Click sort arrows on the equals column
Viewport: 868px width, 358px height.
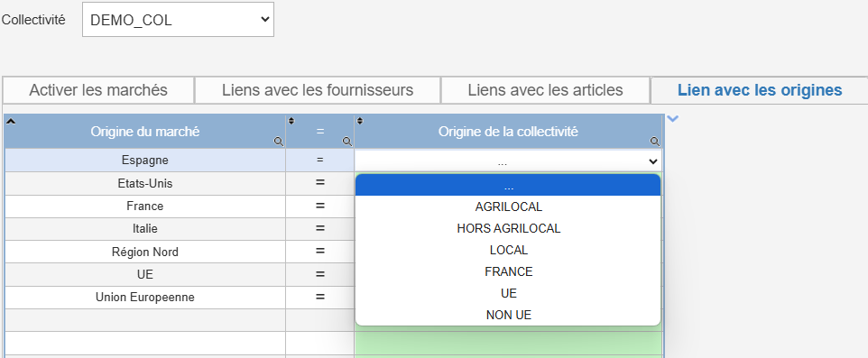pos(292,121)
